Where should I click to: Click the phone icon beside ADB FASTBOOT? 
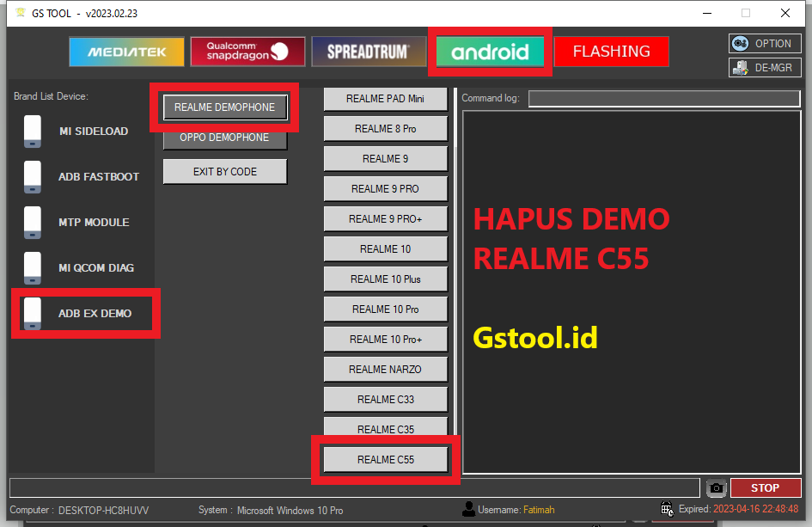[x=33, y=177]
